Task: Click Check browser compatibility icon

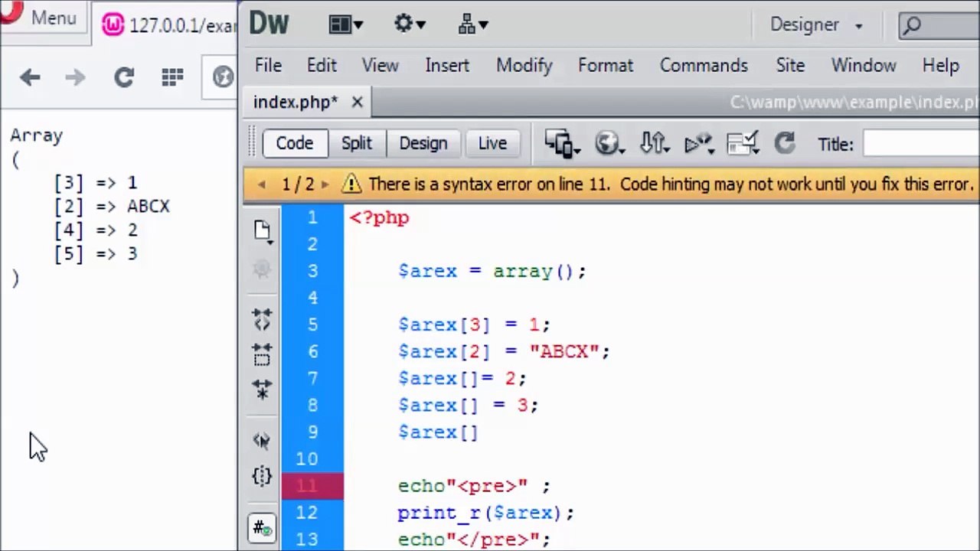Action: [742, 144]
